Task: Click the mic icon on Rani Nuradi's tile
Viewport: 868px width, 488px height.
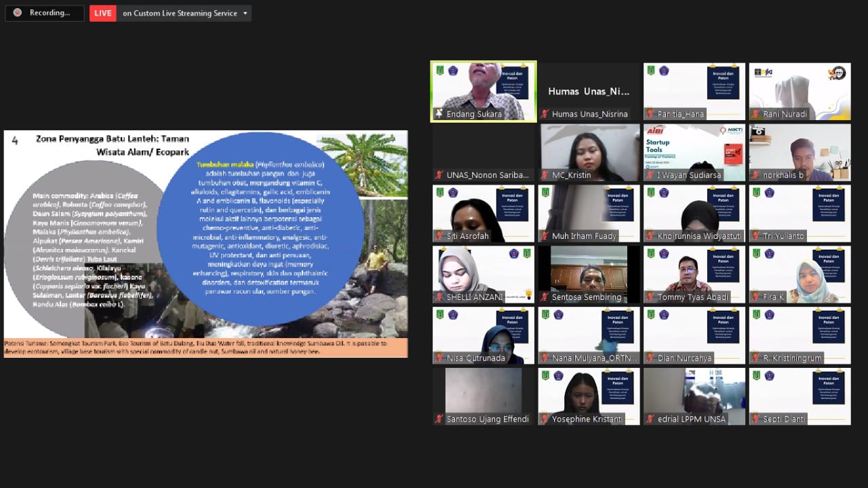Action: coord(755,113)
